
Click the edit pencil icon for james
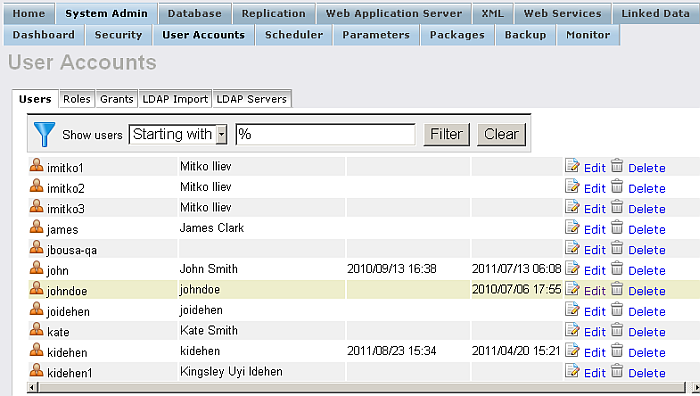tap(572, 227)
